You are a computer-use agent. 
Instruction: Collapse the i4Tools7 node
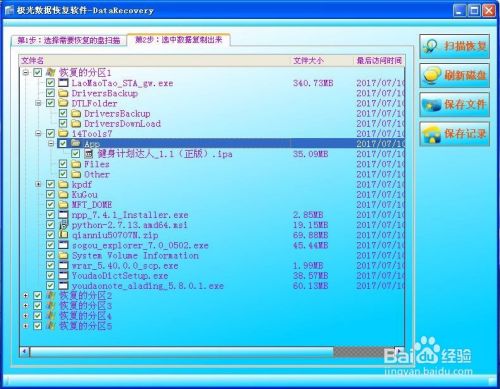(38, 133)
